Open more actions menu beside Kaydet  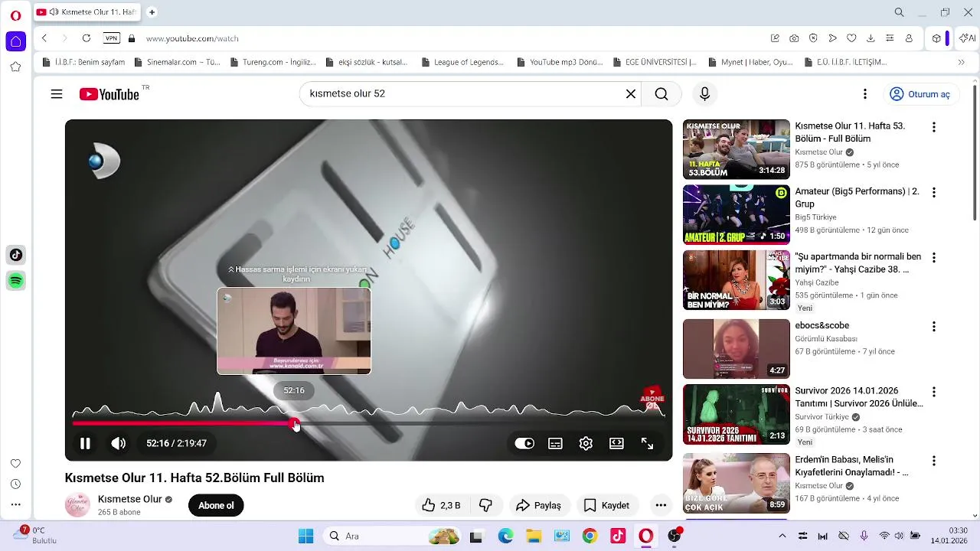point(661,505)
